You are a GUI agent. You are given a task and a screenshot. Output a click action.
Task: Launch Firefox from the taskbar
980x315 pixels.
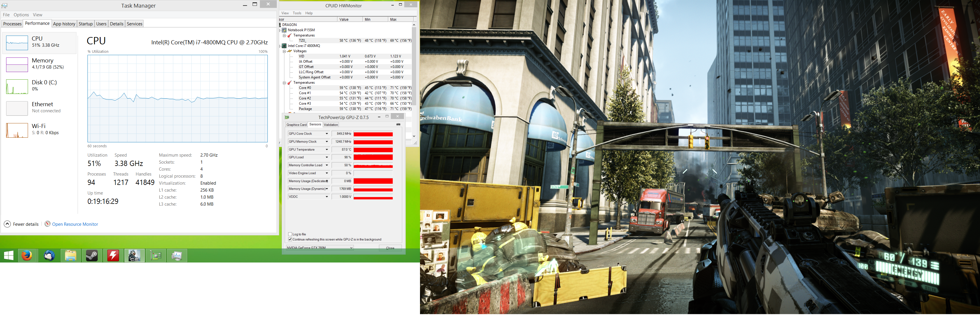click(27, 256)
